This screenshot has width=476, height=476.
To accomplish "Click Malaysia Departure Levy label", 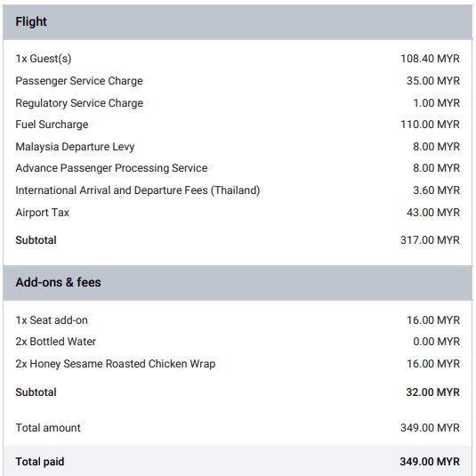I will [75, 147].
